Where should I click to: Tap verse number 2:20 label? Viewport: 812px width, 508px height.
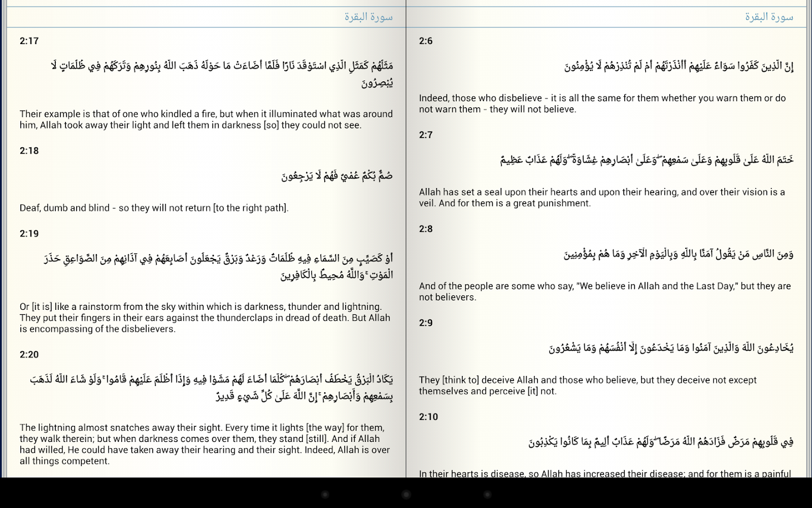tap(29, 354)
